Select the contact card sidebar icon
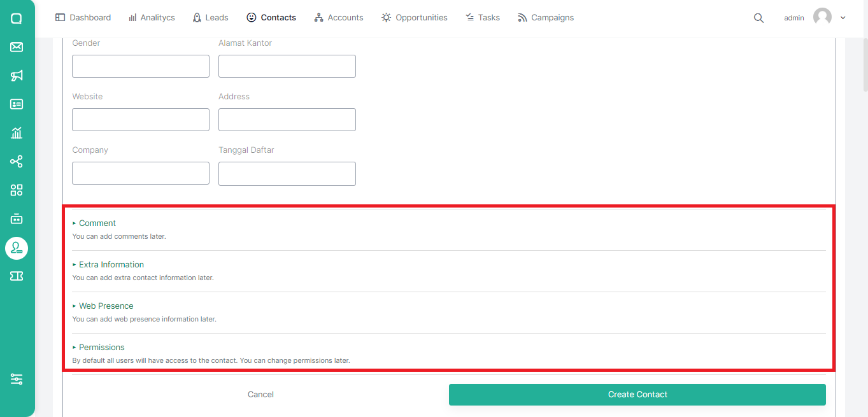Screen dimensions: 868x417 pyautogui.click(x=17, y=104)
